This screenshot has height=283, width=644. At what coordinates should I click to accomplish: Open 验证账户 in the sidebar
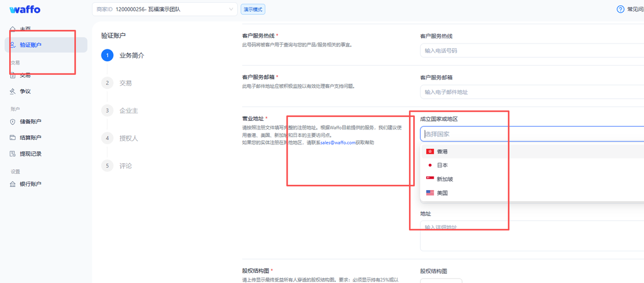coord(46,45)
